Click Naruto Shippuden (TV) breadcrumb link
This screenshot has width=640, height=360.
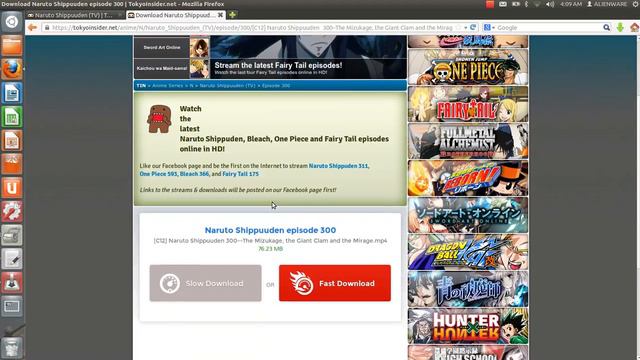coord(227,86)
